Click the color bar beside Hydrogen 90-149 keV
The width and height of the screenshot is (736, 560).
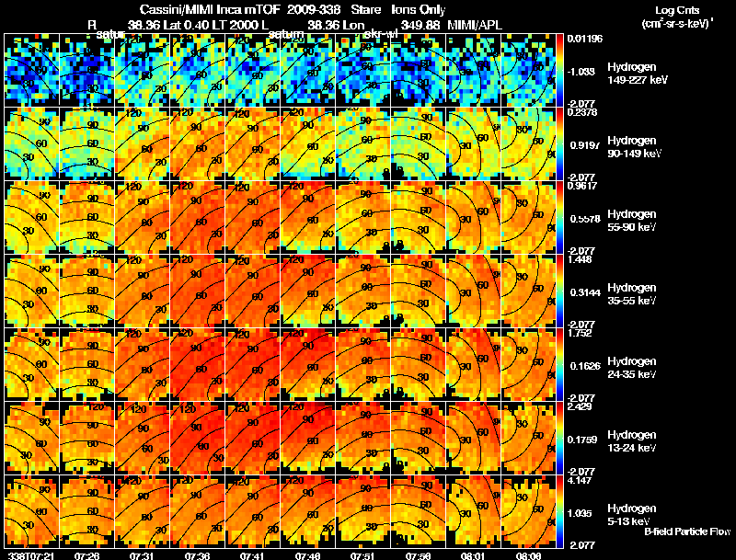559,144
